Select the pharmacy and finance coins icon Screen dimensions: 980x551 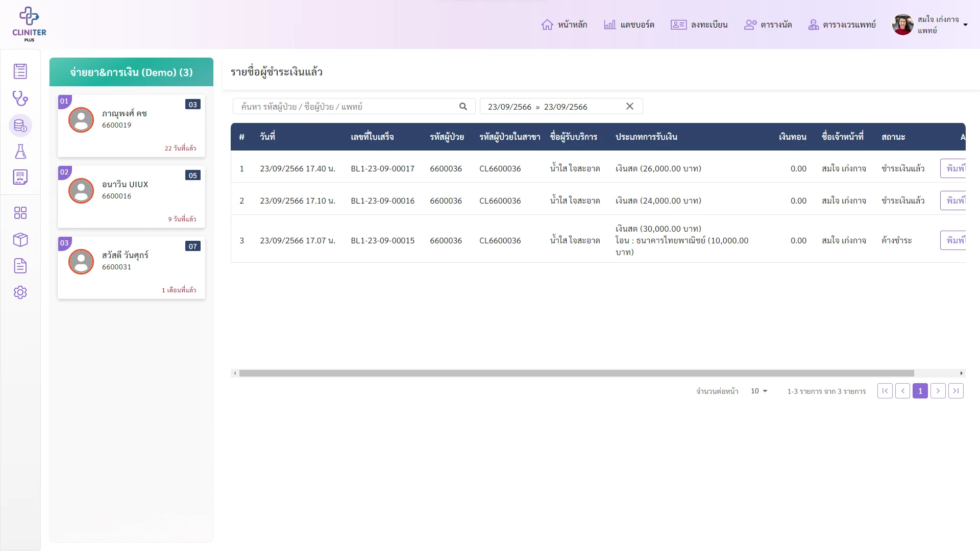tap(20, 125)
